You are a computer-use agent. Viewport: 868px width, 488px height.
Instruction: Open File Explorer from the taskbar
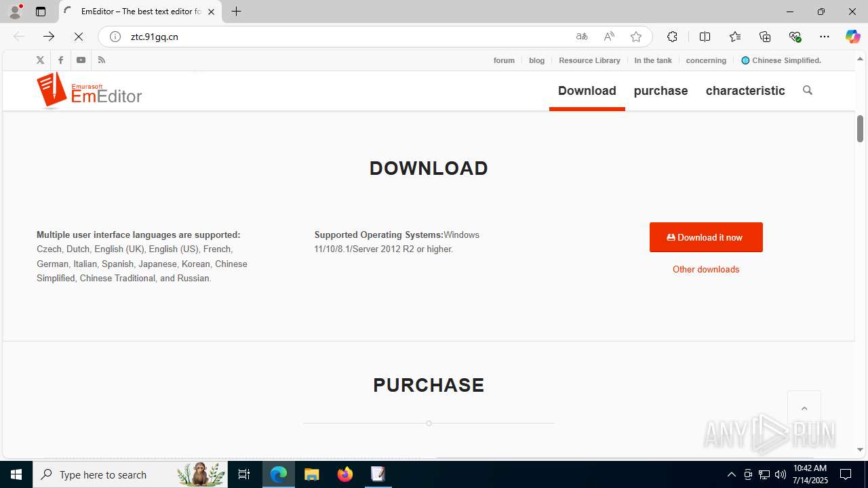point(312,474)
